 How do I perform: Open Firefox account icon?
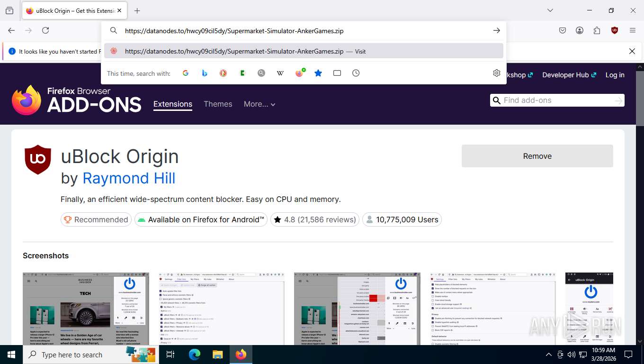pos(580,30)
